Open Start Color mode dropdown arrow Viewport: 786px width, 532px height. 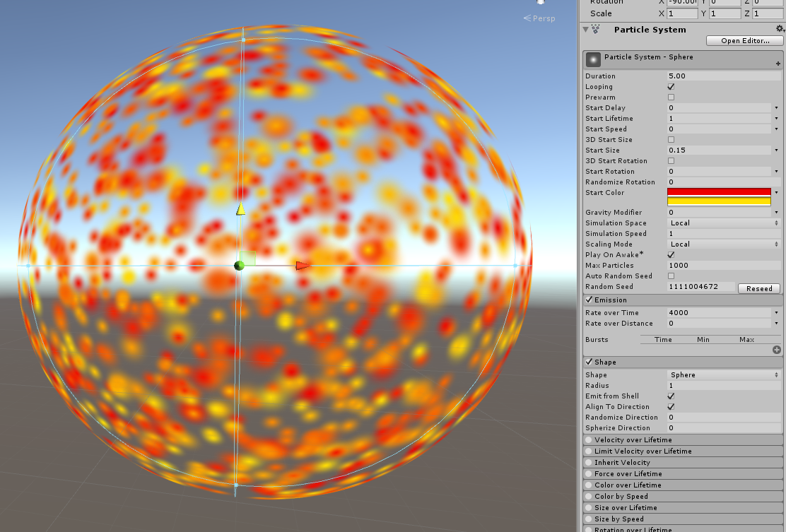777,192
